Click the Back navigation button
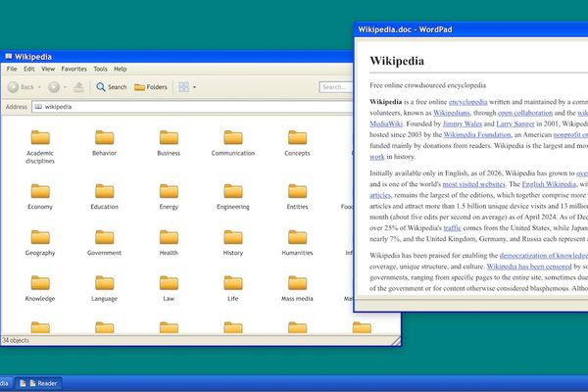Viewport: 588px width, 392px height. 21,87
